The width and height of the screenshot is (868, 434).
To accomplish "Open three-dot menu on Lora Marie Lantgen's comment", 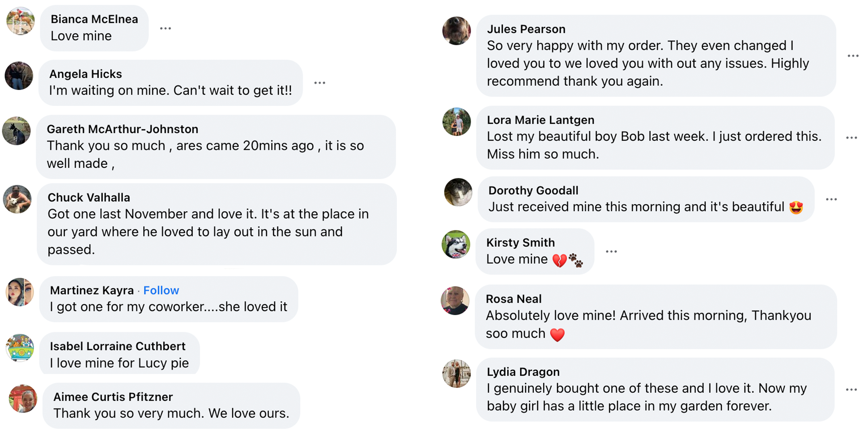I will pyautogui.click(x=851, y=138).
